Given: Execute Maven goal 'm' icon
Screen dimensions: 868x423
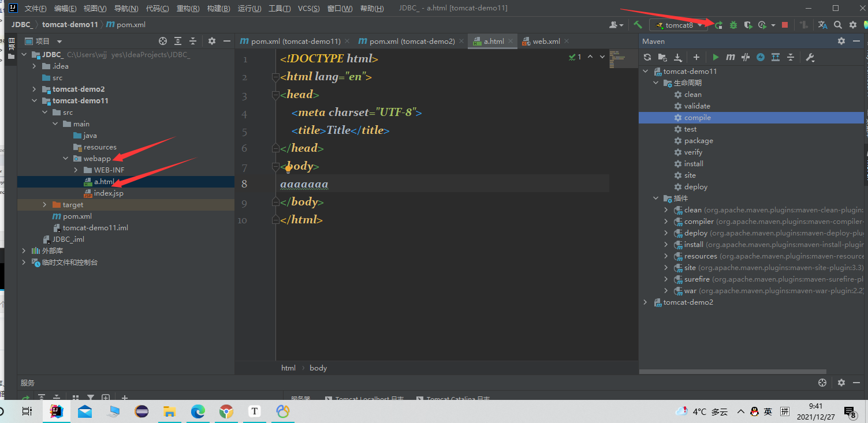Looking at the screenshot, I should (x=731, y=57).
